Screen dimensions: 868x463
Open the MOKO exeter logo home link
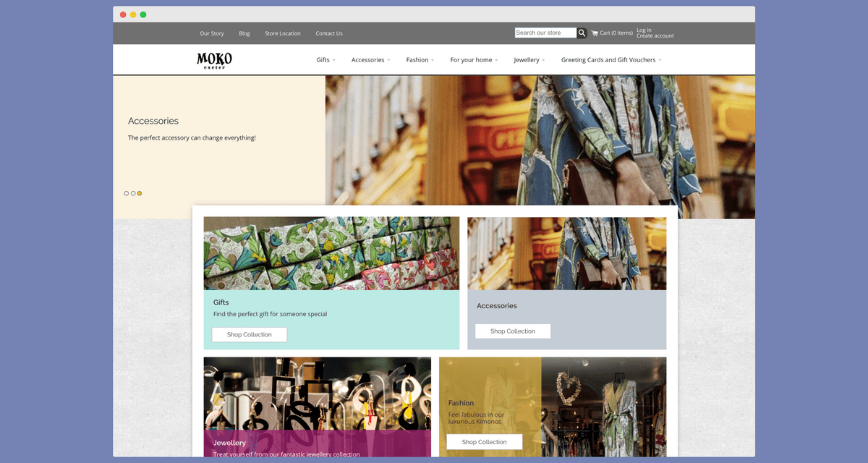pos(214,60)
